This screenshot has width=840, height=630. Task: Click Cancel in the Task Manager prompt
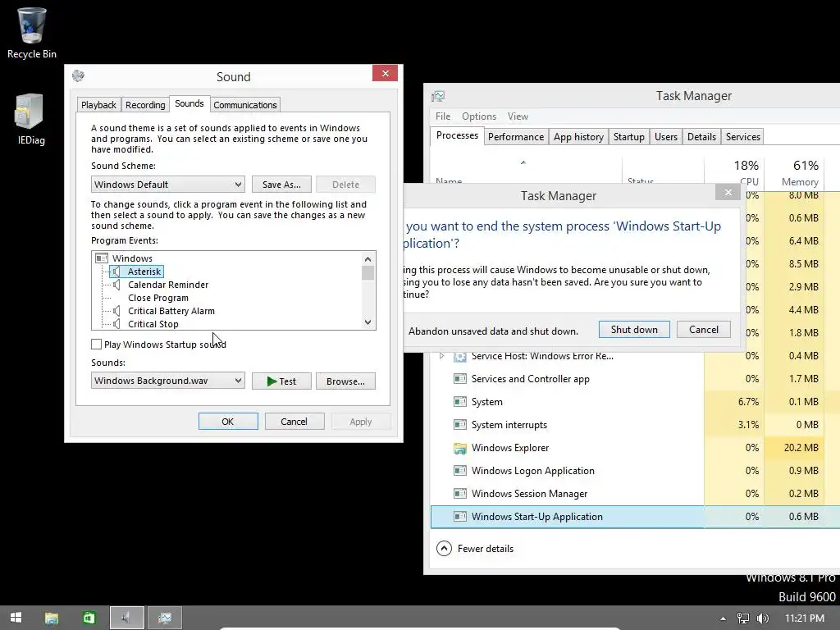[704, 330]
